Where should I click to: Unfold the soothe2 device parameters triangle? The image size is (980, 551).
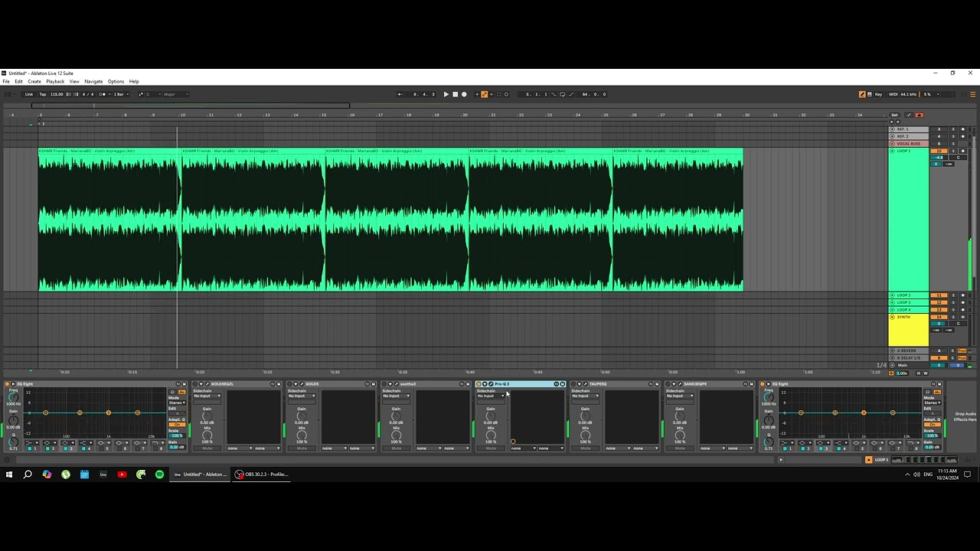(390, 384)
